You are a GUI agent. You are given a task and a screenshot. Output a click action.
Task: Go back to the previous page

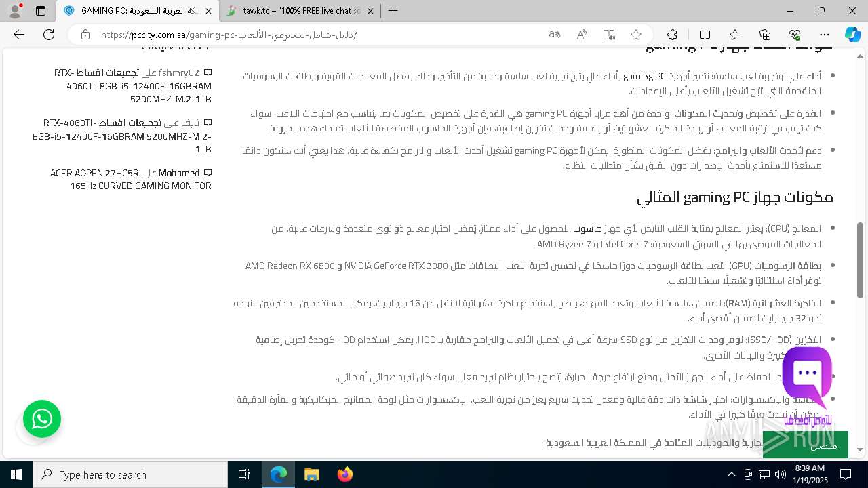(x=19, y=35)
